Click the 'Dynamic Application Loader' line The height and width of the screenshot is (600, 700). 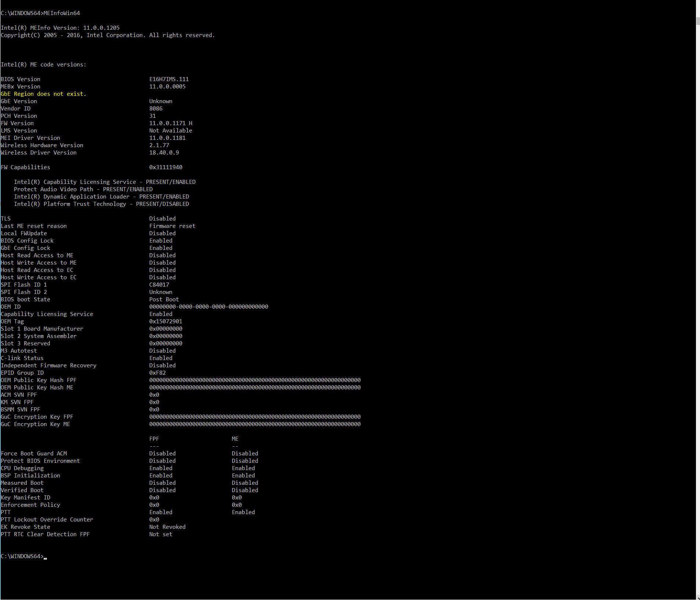101,197
